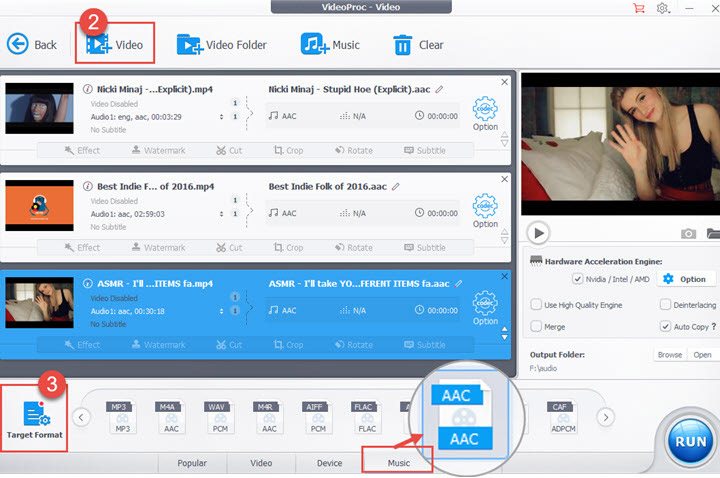Image resolution: width=720 pixels, height=478 pixels.
Task: Open codec Option for ASMR file
Action: pyautogui.click(x=485, y=308)
